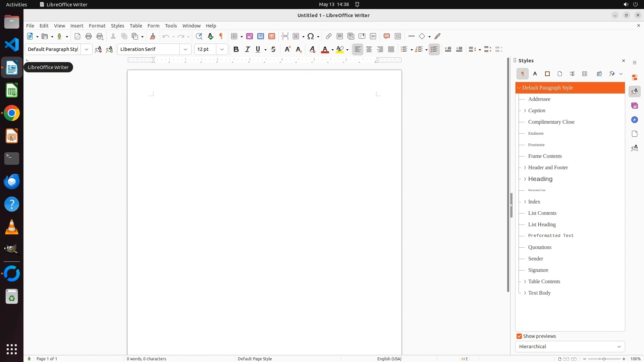
Task: Click the Insert Hyperlink icon
Action: coord(329,36)
